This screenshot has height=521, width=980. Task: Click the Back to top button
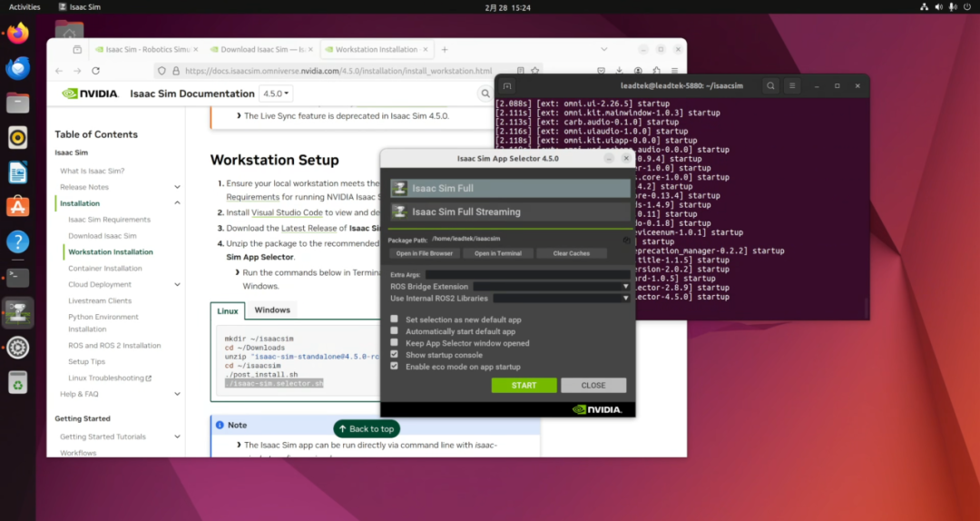click(x=367, y=429)
